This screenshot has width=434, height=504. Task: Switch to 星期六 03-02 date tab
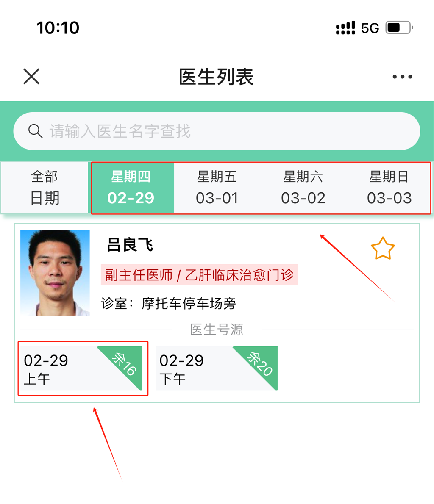pos(303,188)
